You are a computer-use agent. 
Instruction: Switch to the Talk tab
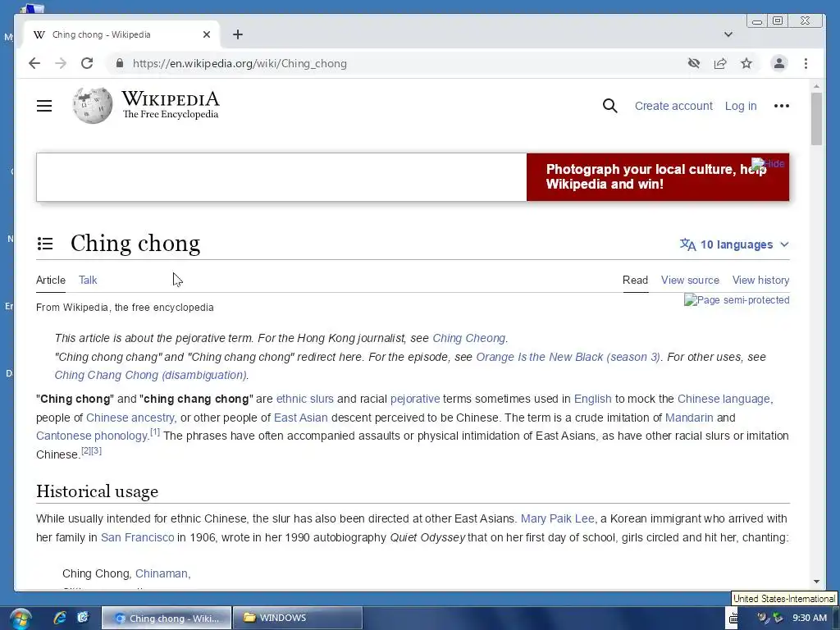tap(88, 280)
